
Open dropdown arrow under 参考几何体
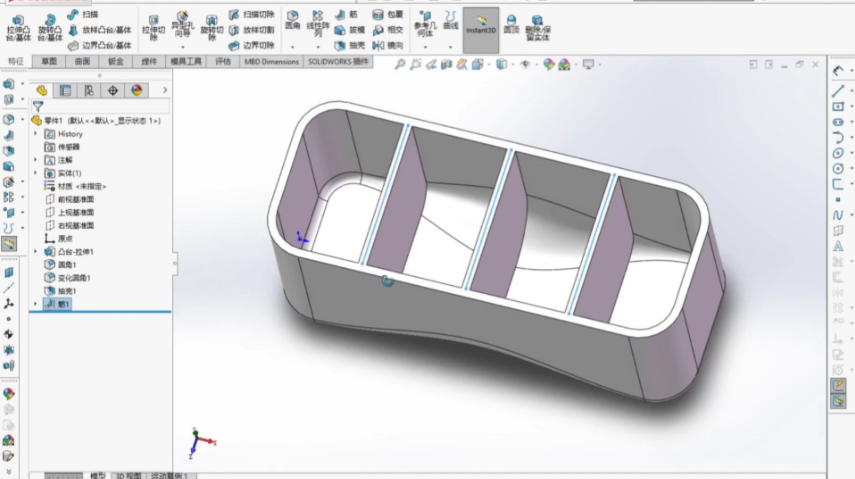(425, 47)
